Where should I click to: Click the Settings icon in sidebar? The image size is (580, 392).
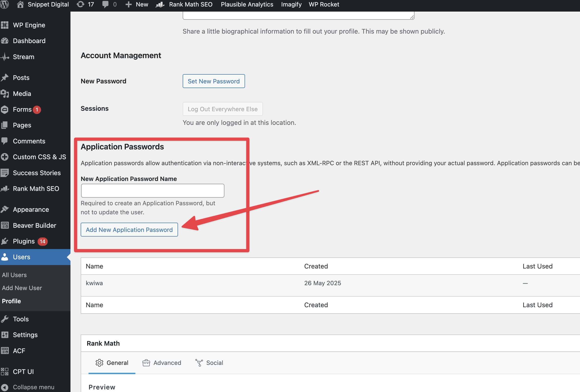click(5, 335)
